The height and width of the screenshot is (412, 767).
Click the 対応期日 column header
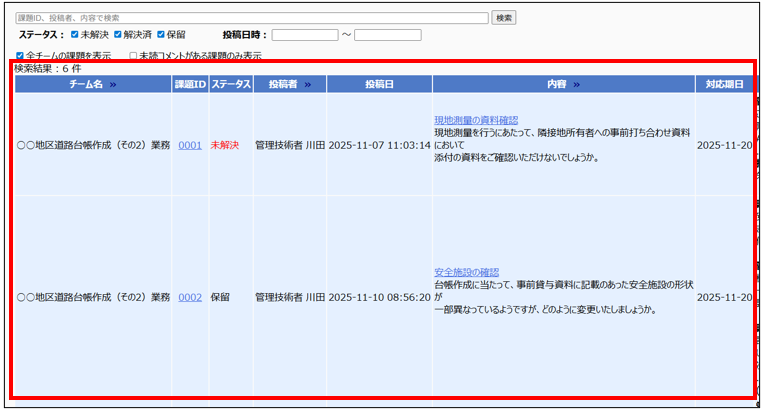(724, 85)
